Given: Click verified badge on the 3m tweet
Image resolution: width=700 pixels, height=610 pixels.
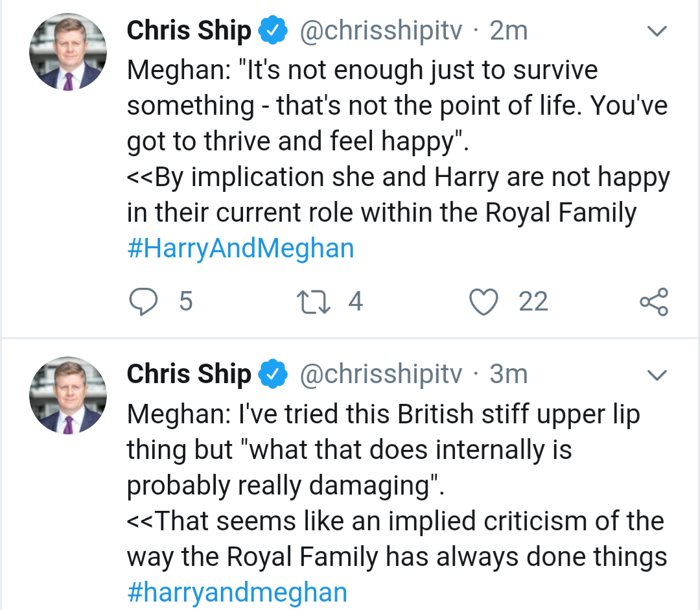Looking at the screenshot, I should click(x=274, y=374).
